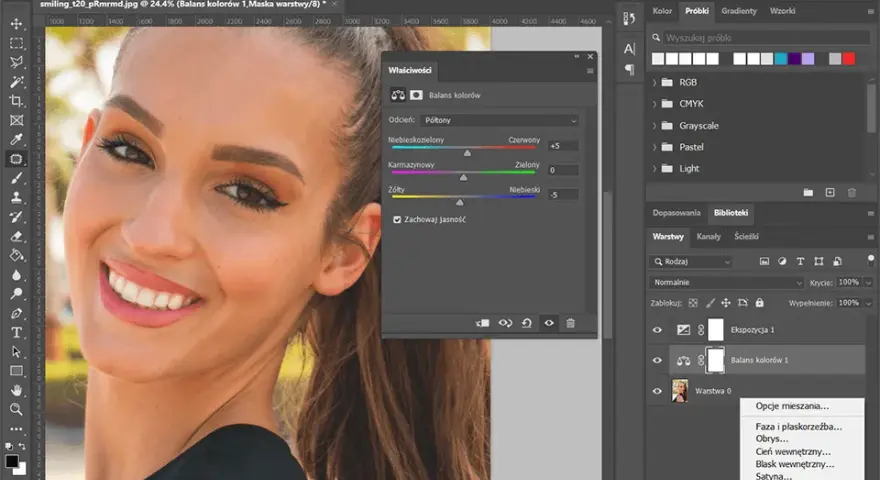Choose Cień wewnętrzny menu entry

click(793, 452)
